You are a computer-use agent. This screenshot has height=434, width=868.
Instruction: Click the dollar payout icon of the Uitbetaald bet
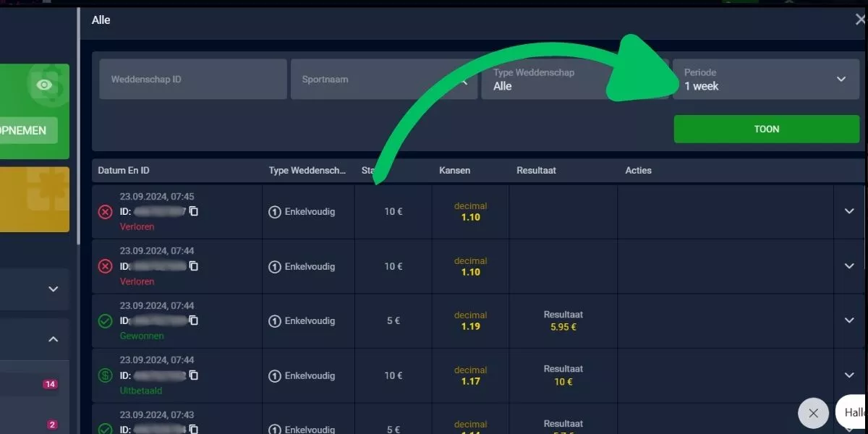(105, 375)
